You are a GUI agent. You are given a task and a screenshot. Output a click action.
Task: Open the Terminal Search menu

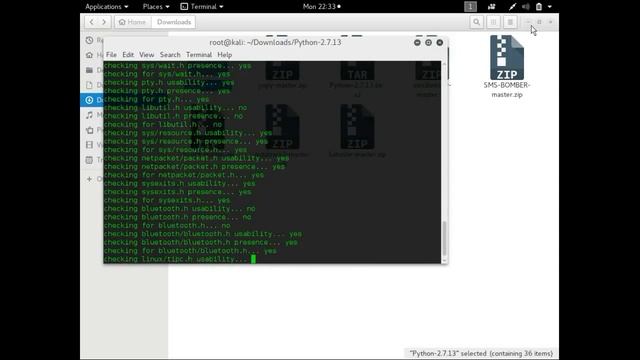pos(170,55)
